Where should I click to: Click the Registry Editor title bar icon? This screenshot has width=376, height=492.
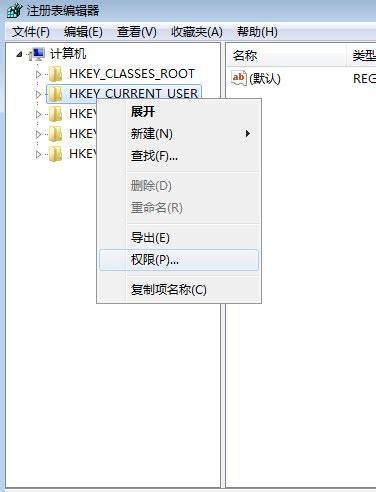coord(15,10)
